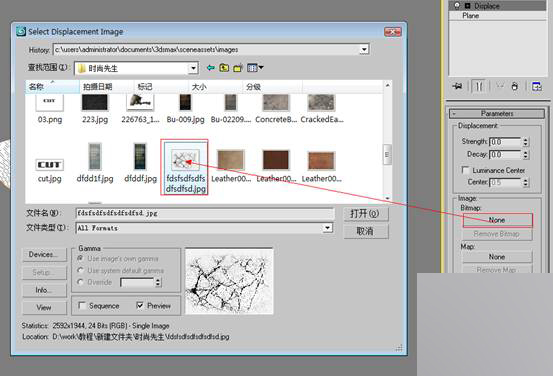Click the Devices... button
Screen dimensions: 553x376
click(44, 254)
